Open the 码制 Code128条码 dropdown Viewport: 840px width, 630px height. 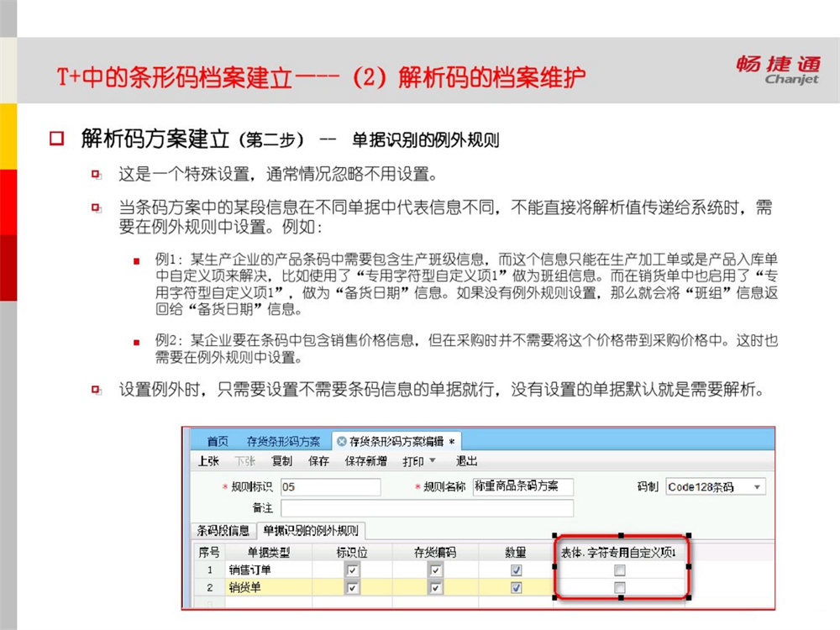(716, 487)
